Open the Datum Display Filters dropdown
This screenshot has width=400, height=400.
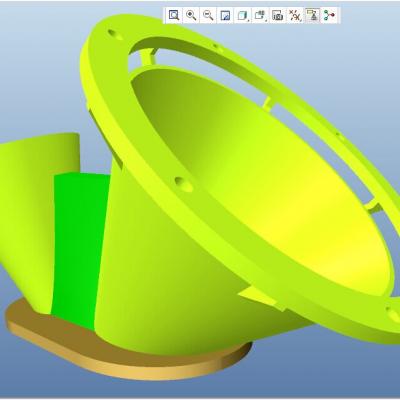pyautogui.click(x=295, y=15)
